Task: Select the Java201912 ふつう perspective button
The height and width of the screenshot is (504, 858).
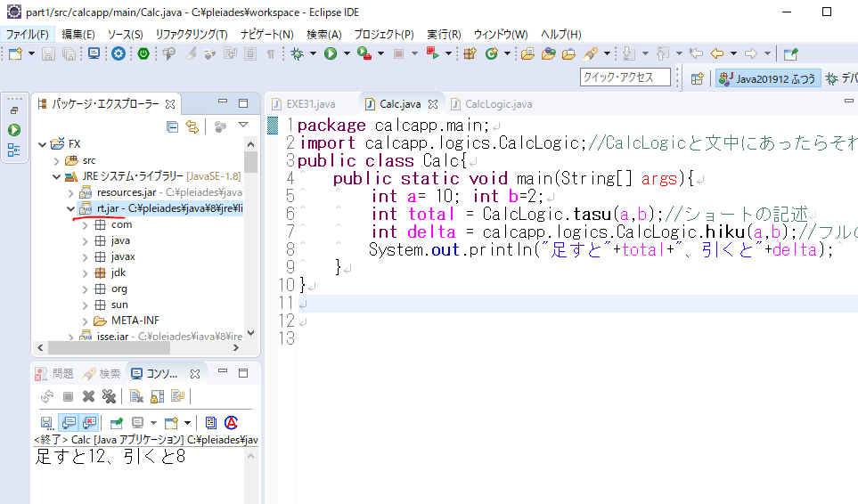Action: pyautogui.click(x=766, y=78)
